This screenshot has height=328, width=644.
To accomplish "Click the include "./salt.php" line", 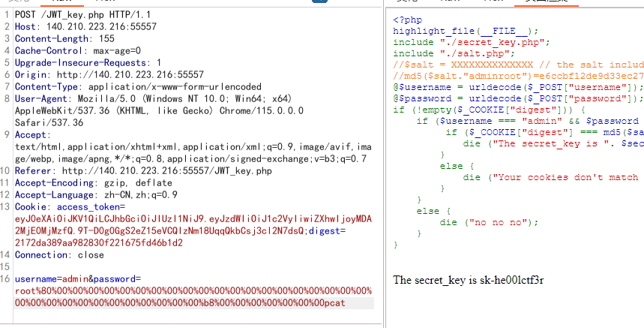I will point(454,53).
